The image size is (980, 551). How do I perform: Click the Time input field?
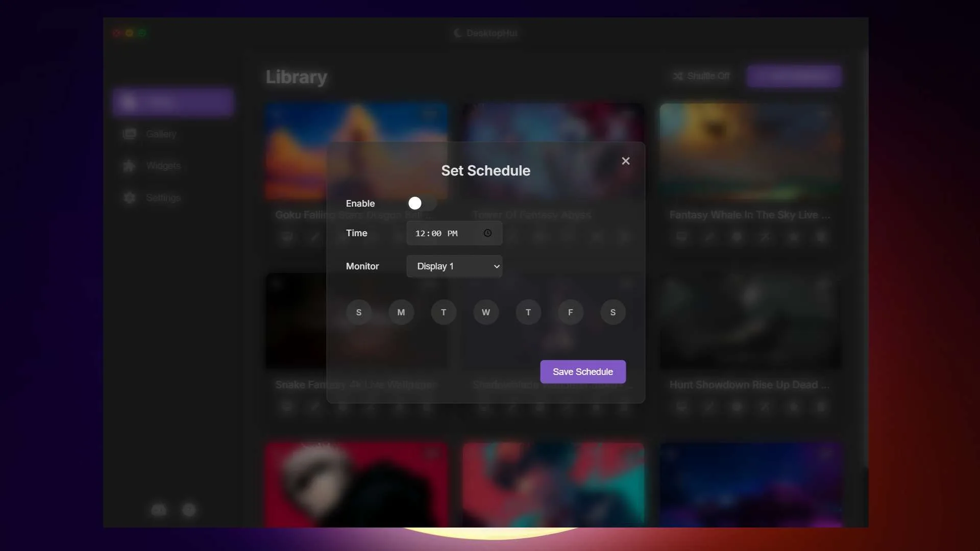(454, 233)
